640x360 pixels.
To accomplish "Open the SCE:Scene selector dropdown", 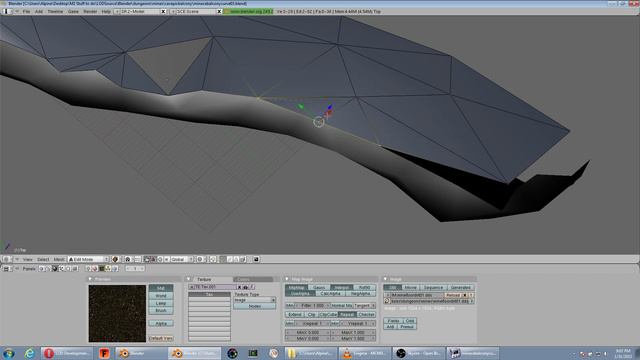I will pos(173,11).
